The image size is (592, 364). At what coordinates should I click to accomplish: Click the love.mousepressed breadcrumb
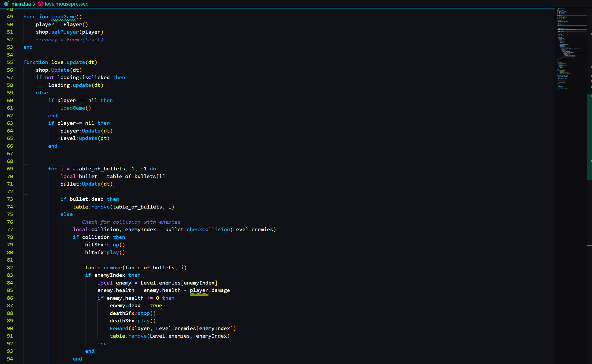tap(67, 4)
